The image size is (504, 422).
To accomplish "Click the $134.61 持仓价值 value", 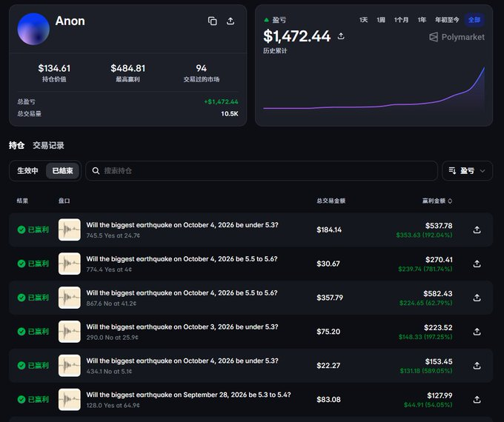I will pos(54,68).
